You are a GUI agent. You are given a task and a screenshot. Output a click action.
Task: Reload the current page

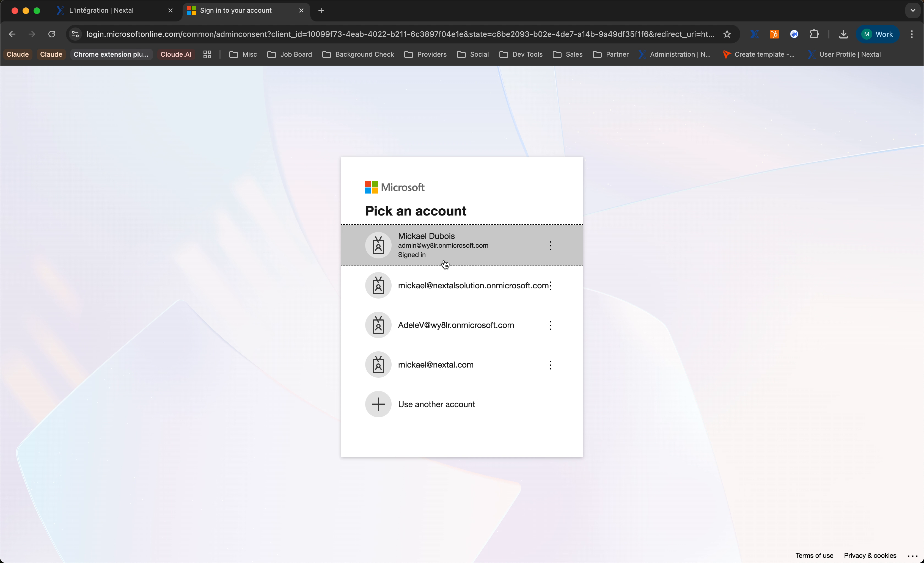click(x=52, y=34)
